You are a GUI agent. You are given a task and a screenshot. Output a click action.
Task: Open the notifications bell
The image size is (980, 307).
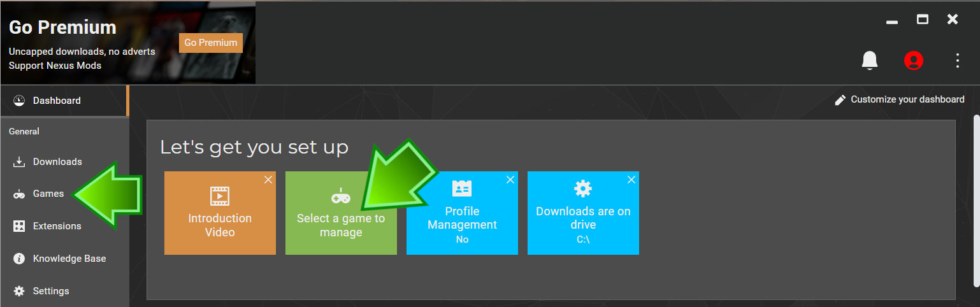pyautogui.click(x=870, y=61)
